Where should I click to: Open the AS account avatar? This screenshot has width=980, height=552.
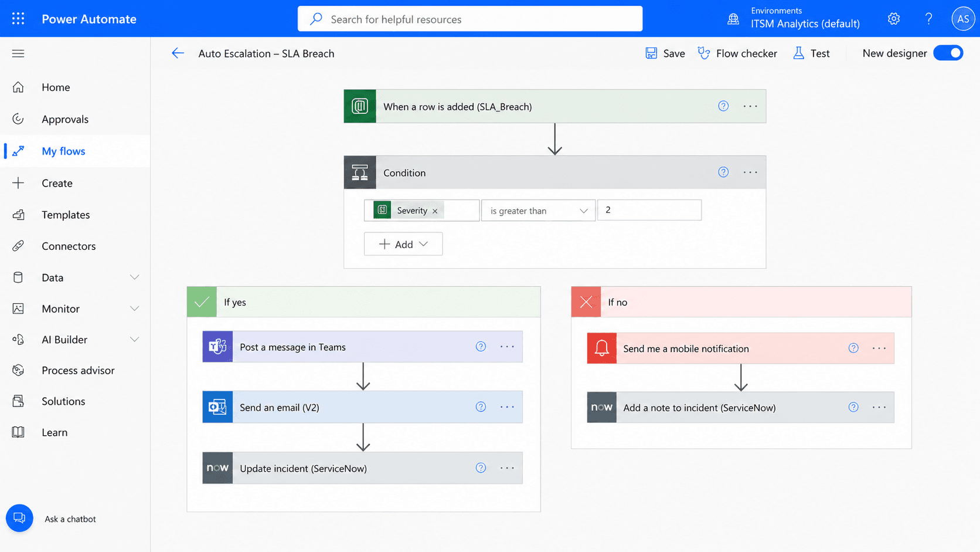tap(963, 19)
